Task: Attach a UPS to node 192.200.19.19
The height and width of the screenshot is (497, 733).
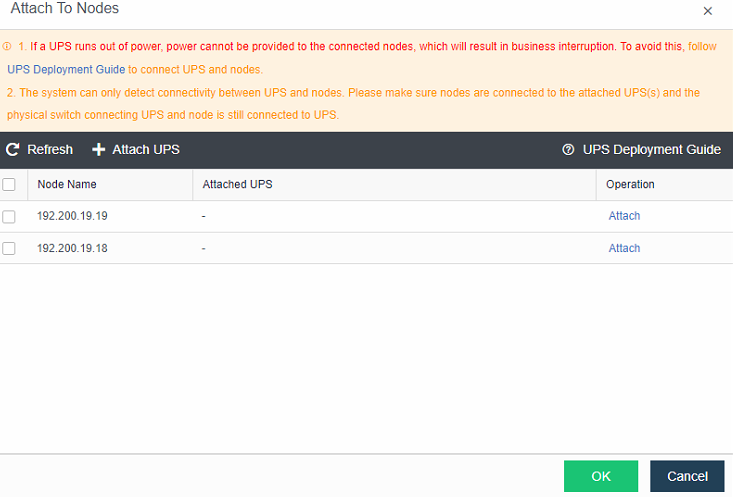Action: 624,216
